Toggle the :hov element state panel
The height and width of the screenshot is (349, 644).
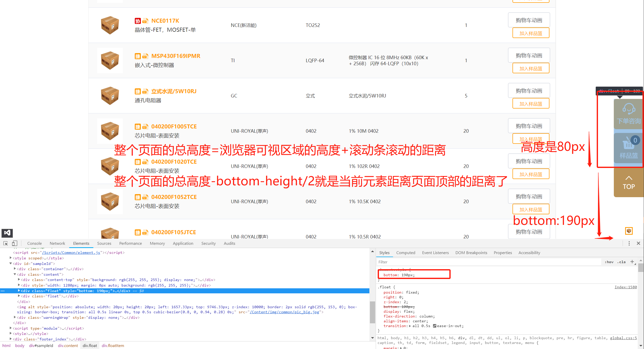point(609,262)
